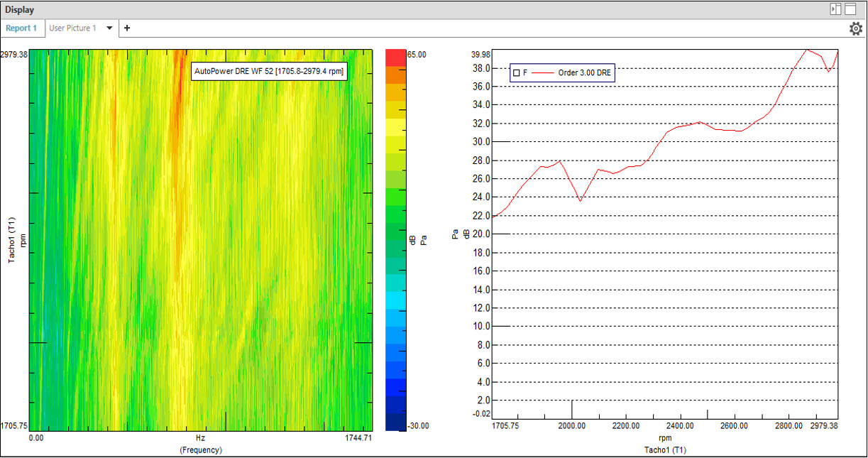
Task: Switch to the Report 1 tab
Action: [x=21, y=28]
